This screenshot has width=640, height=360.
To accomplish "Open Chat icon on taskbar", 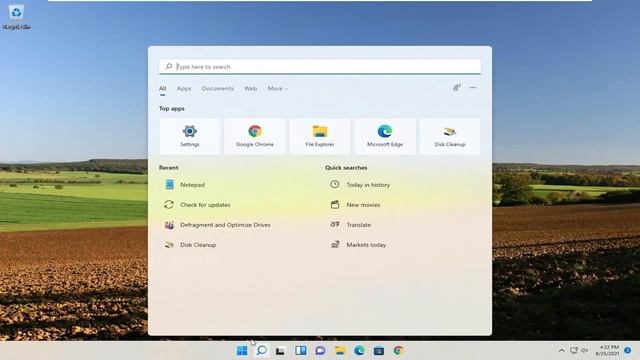I will click(320, 351).
